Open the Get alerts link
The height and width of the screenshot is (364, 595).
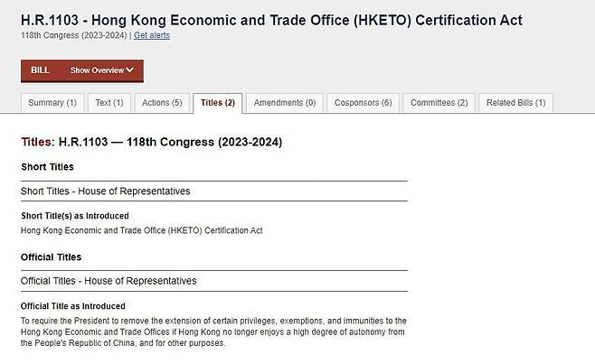(152, 35)
